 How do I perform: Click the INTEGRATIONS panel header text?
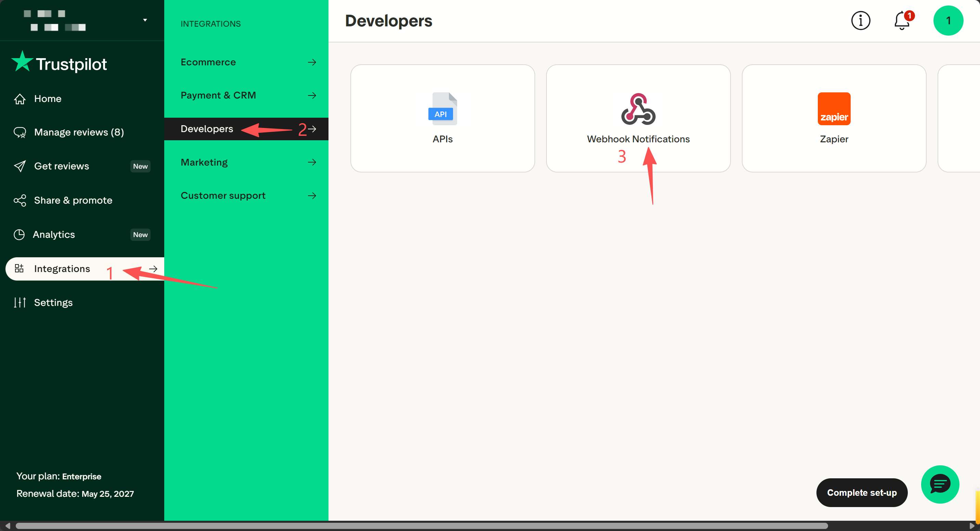pos(210,24)
